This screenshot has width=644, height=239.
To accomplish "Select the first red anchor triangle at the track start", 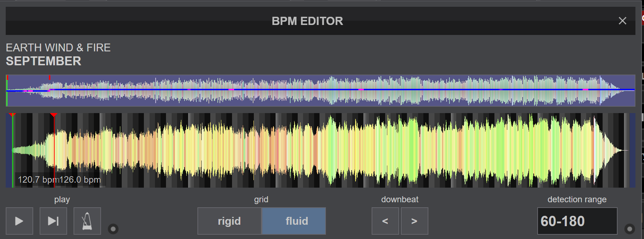I will click(12, 115).
